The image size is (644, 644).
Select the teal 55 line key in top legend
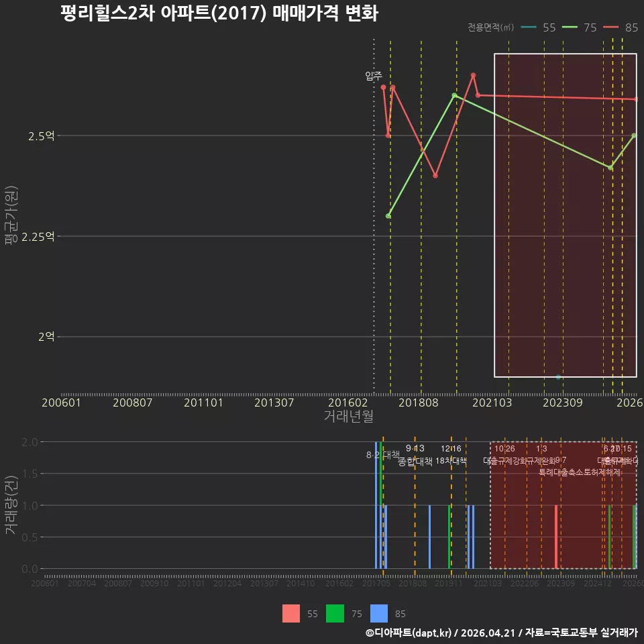tap(529, 28)
